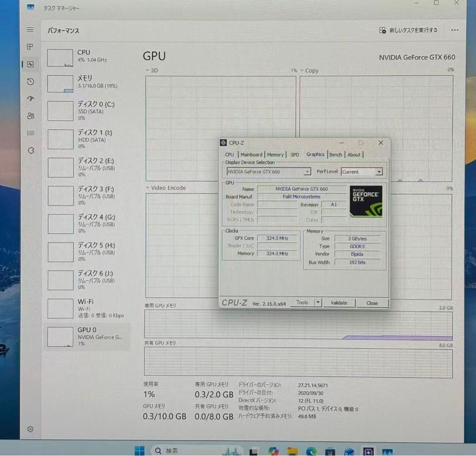Click the run new task icon

pyautogui.click(x=382, y=30)
